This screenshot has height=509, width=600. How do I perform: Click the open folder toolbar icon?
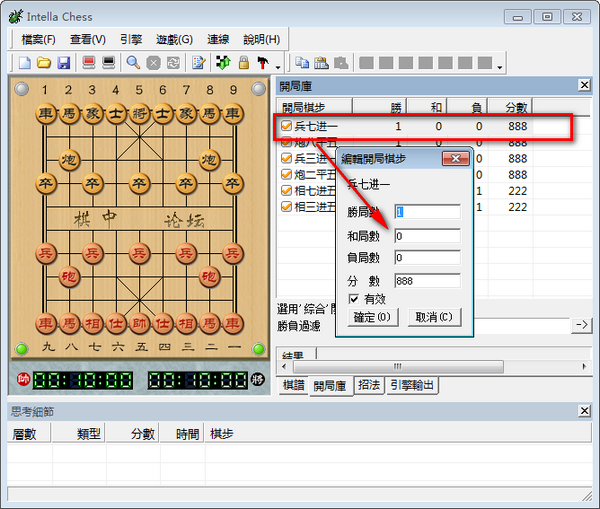pos(44,63)
